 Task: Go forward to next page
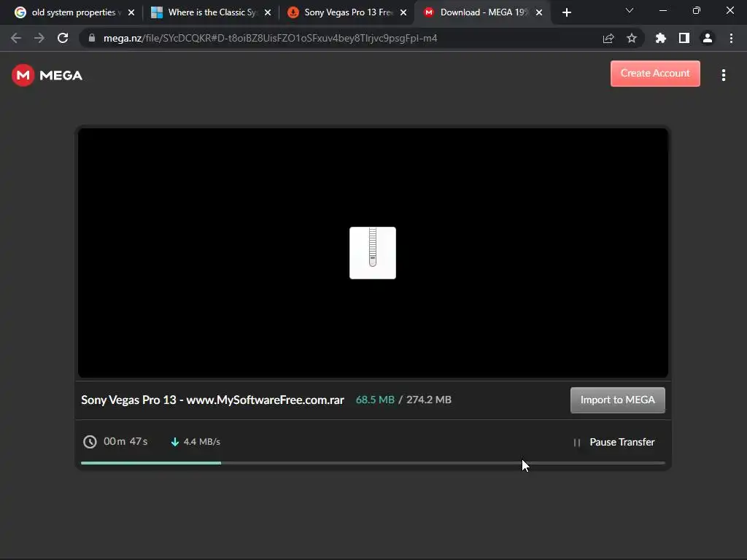click(39, 38)
